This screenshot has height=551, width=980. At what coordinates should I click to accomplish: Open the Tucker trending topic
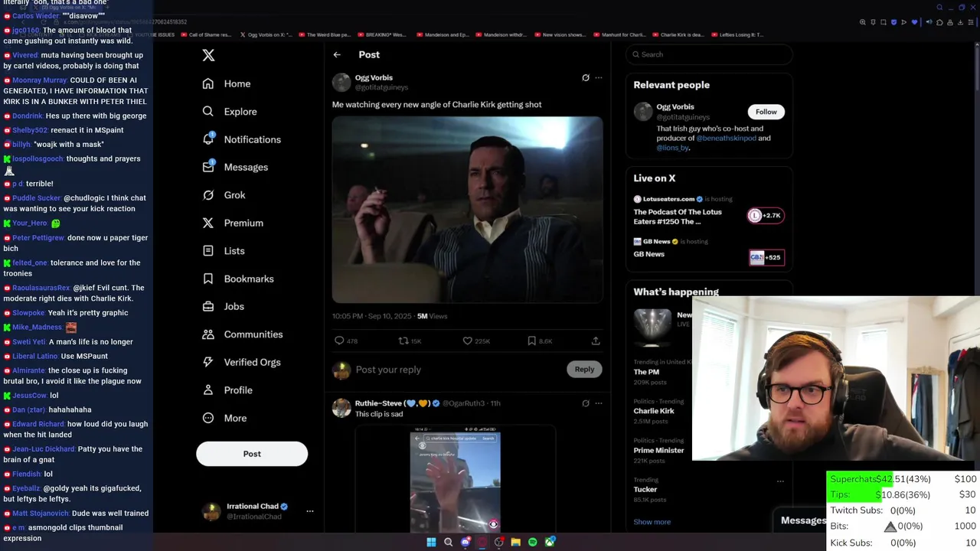(645, 489)
